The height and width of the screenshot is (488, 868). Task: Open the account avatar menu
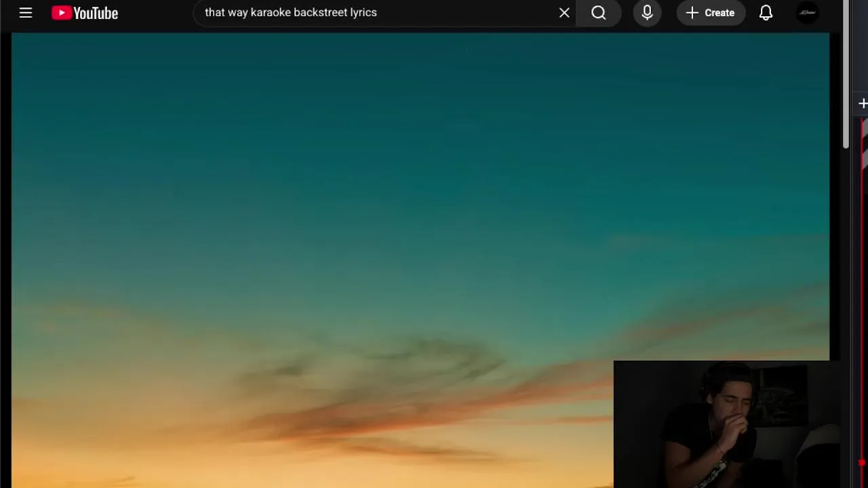[x=807, y=13]
